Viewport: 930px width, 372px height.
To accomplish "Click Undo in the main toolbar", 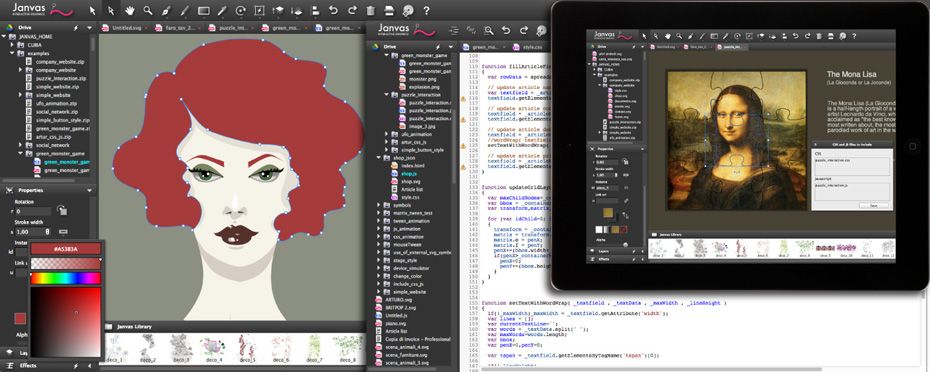I will (333, 10).
